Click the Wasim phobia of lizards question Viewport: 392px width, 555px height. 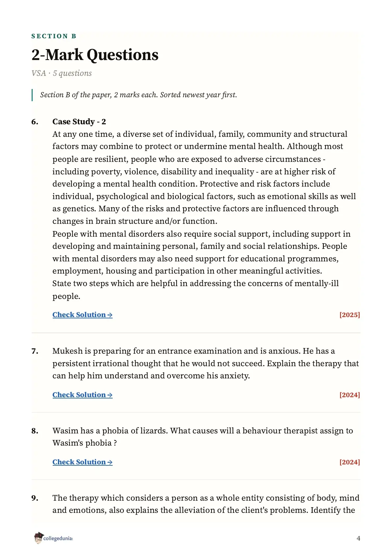(203, 437)
